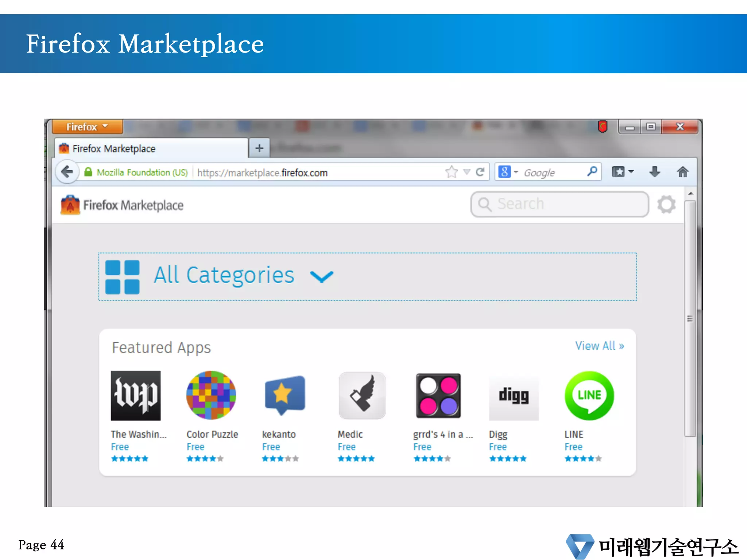Image resolution: width=747 pixels, height=560 pixels.
Task: Open the View All featured apps link
Action: [599, 346]
